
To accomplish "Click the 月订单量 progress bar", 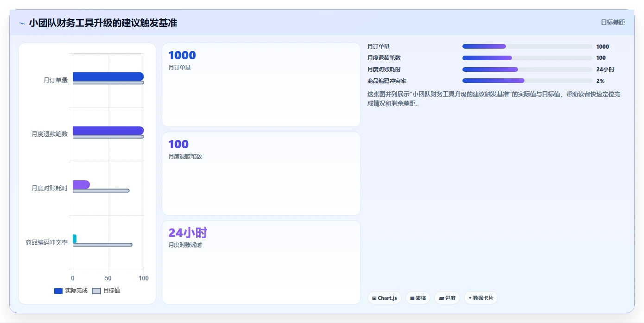I will point(527,46).
